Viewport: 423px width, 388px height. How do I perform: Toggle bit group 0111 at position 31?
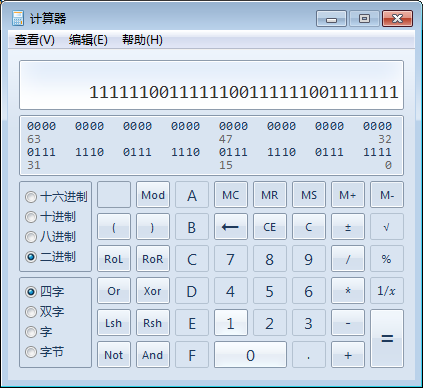pos(41,152)
